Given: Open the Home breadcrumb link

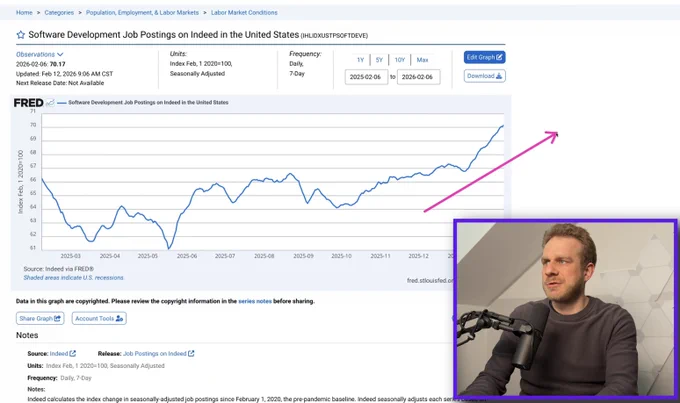Looking at the screenshot, I should pyautogui.click(x=24, y=13).
